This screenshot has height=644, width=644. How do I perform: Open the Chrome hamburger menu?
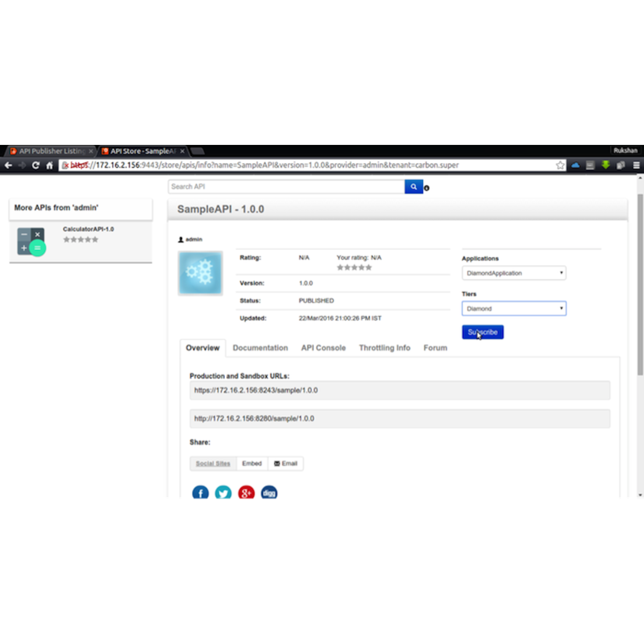point(636,165)
